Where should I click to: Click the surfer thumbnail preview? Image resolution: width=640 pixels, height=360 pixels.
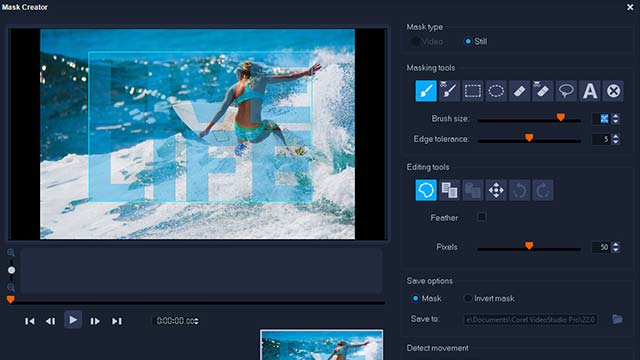(322, 345)
